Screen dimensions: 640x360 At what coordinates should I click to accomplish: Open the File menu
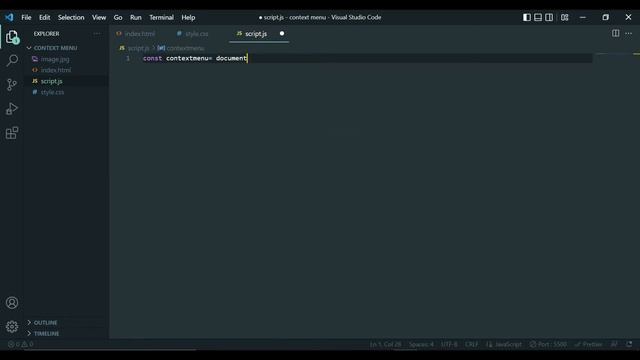point(26,17)
